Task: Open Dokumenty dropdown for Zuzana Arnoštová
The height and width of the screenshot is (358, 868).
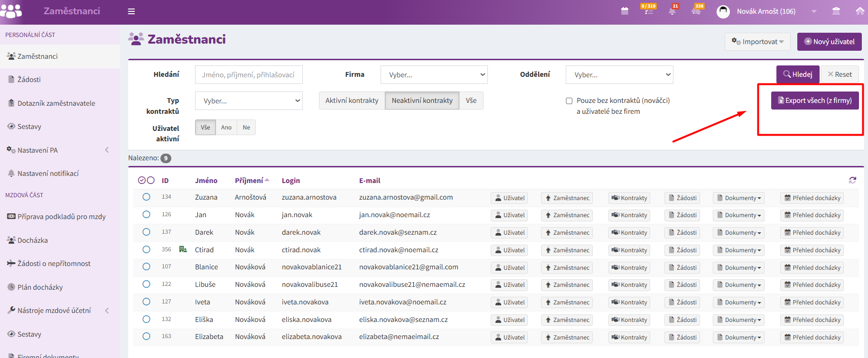Action: pyautogui.click(x=739, y=198)
